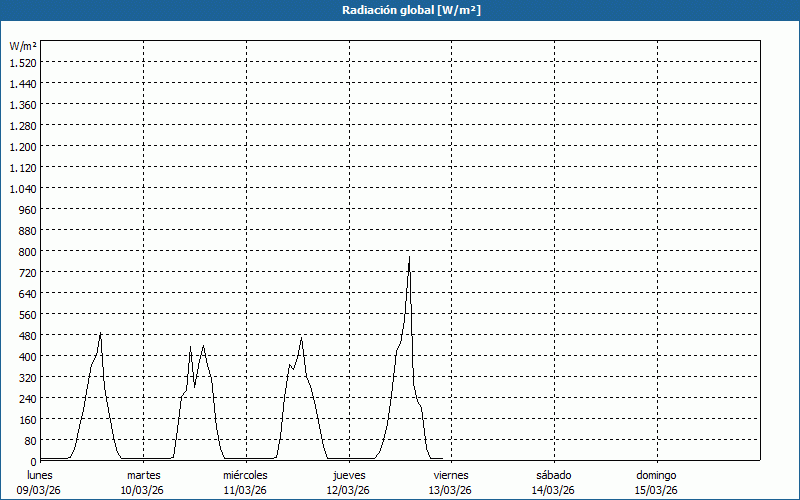The width and height of the screenshot is (800, 500).
Task: Click the 1.040 value on the Y axis
Action: pyautogui.click(x=22, y=188)
